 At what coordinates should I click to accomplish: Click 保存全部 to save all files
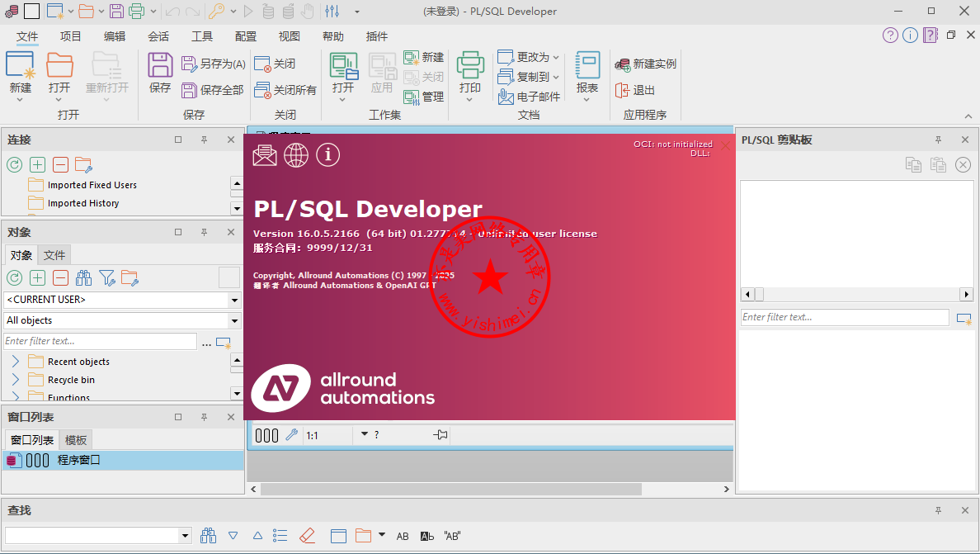tap(213, 90)
